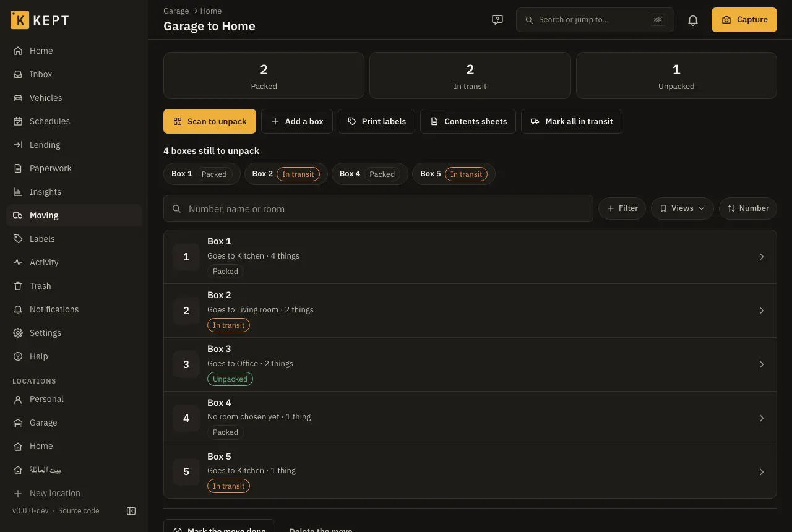Image resolution: width=792 pixels, height=532 pixels.
Task: Expand the Box 1 row chevron
Action: [762, 257]
